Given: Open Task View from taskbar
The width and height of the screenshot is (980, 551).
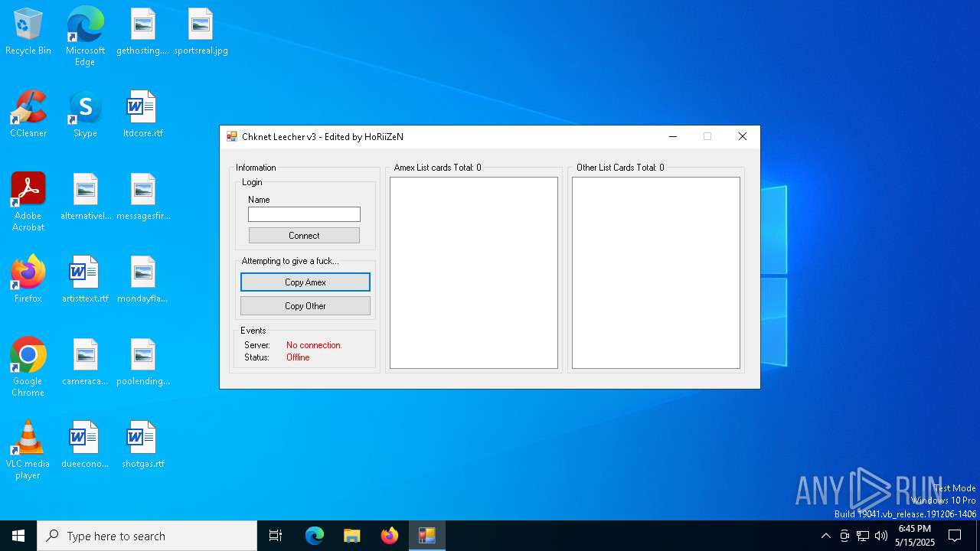Looking at the screenshot, I should (x=276, y=536).
